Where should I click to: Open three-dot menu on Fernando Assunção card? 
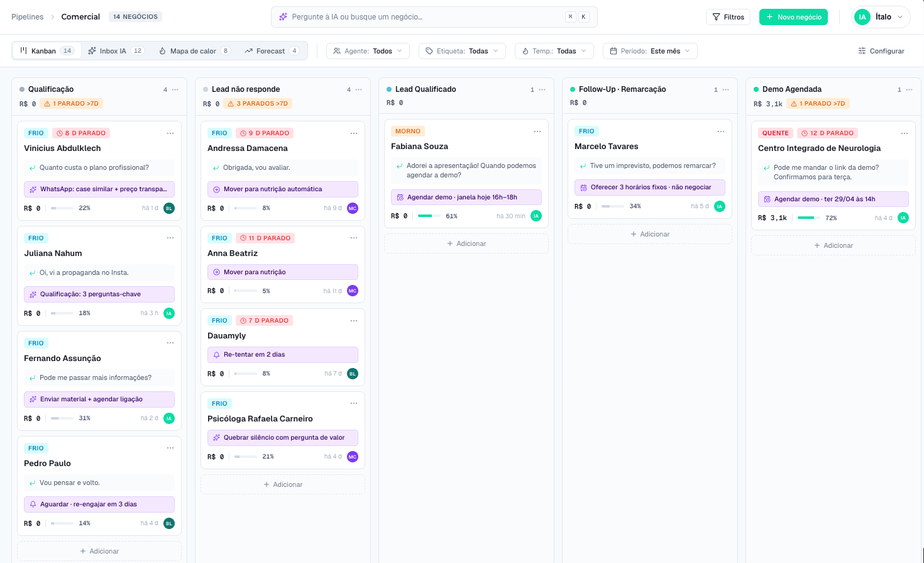click(170, 343)
